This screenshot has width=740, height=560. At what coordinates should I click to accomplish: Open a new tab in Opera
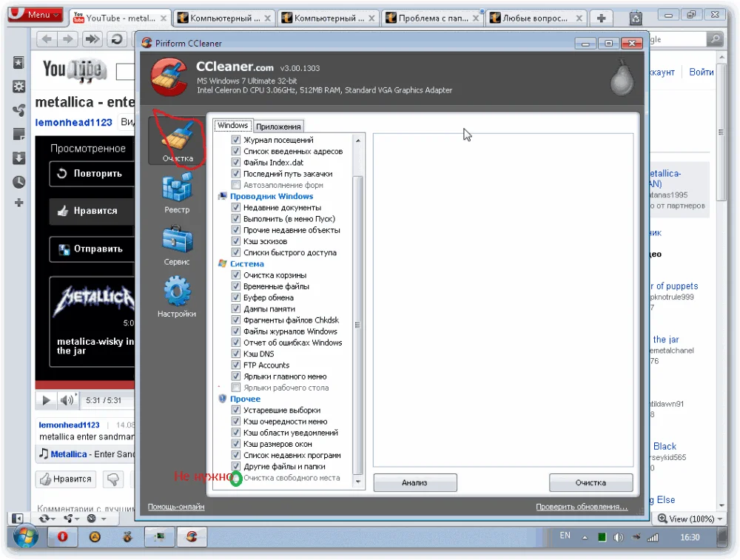(601, 18)
